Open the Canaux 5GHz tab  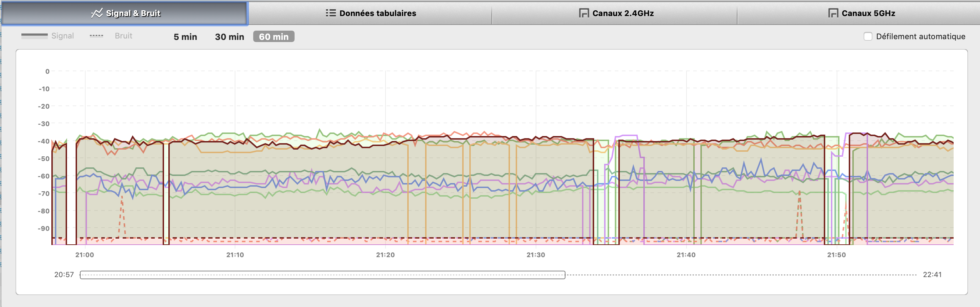868,13
